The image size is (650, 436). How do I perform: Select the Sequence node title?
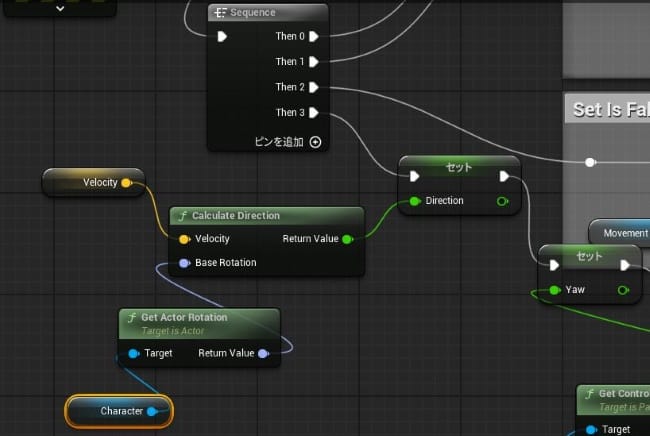252,12
